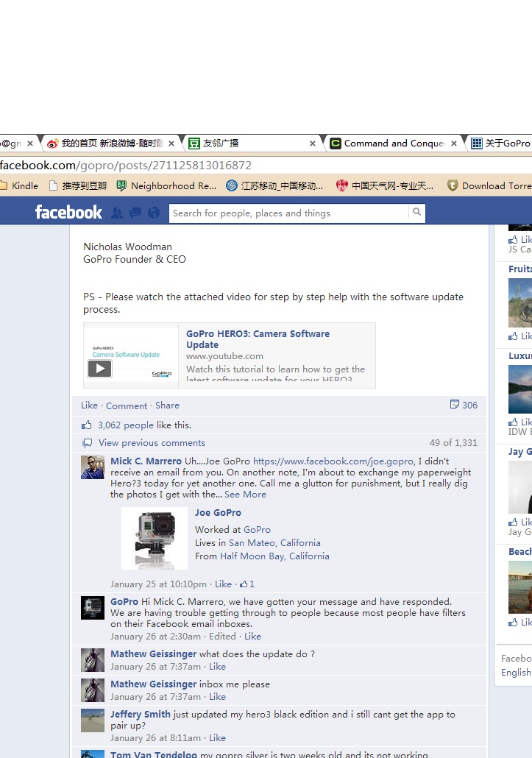This screenshot has height=758, width=532.
Task: Open the 中国天气网 bookmark
Action: (385, 185)
